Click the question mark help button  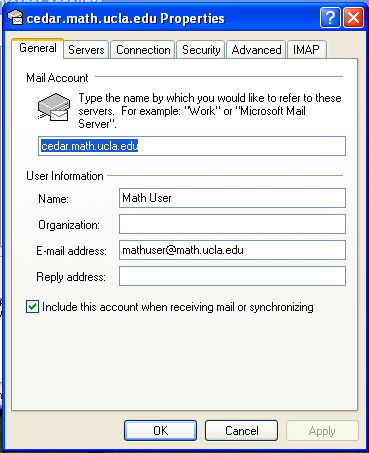[x=330, y=18]
